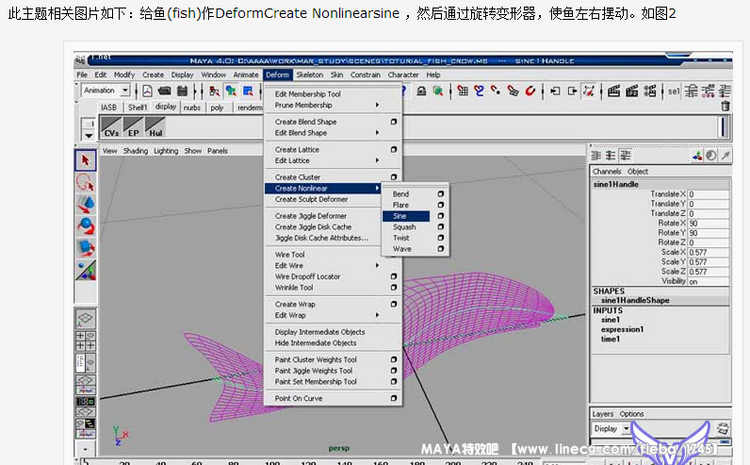Open option box for Create Lattice
The height and width of the screenshot is (465, 750).
[x=394, y=149]
